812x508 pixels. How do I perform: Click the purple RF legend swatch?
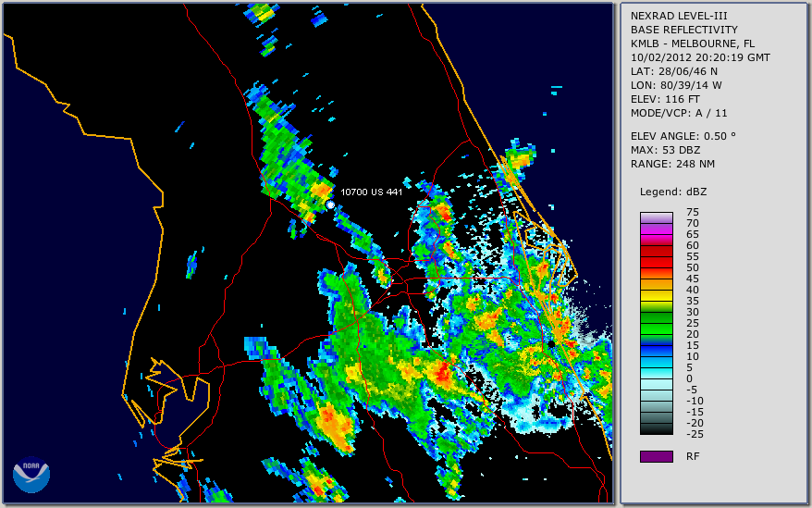tap(656, 456)
